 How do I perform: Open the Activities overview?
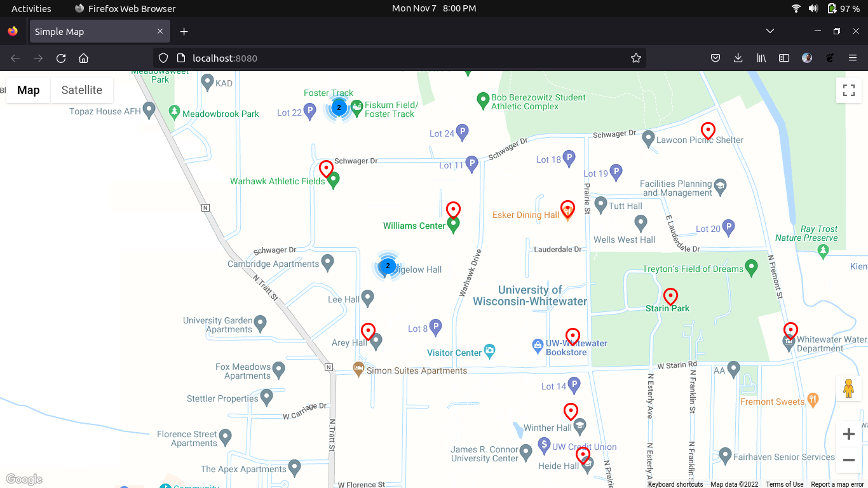pyautogui.click(x=31, y=8)
